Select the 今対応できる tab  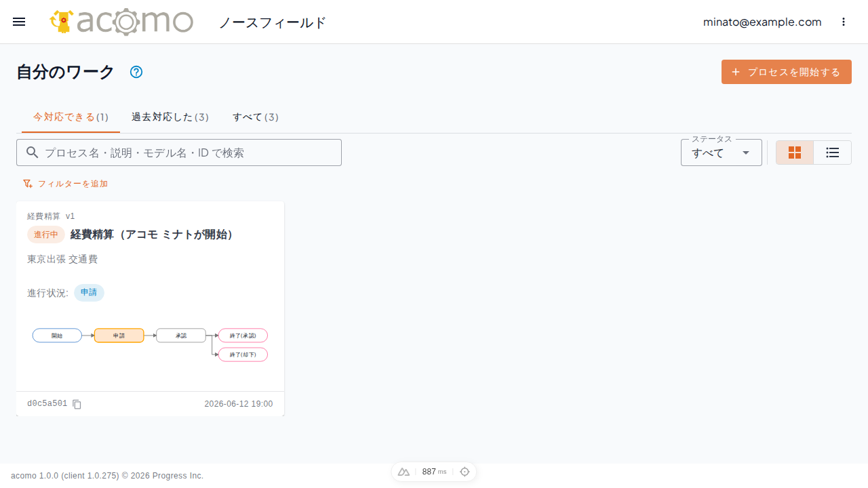(71, 117)
